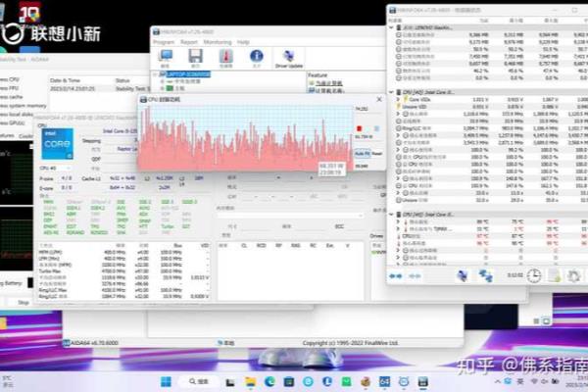Image resolution: width=588 pixels, height=392 pixels.
Task: Open the CPU #0 selector dropdown
Action: pos(55,168)
